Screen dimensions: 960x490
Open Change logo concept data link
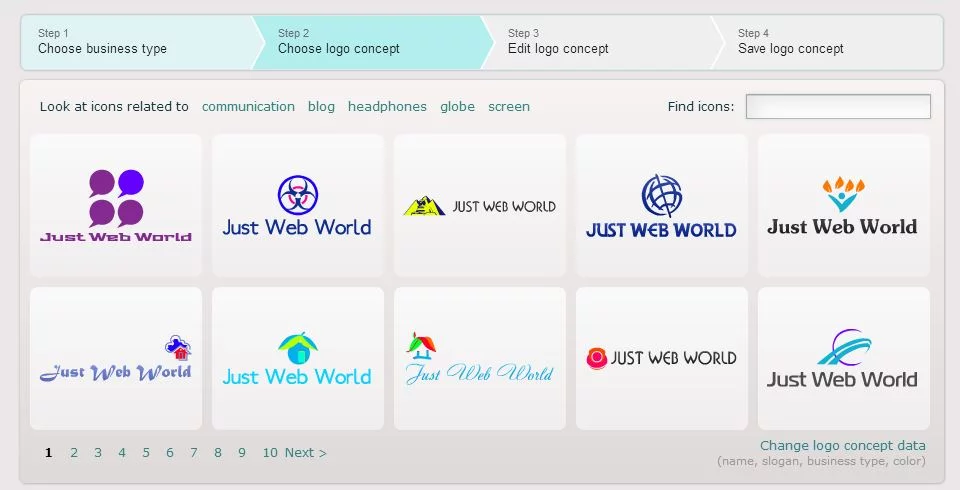coord(842,445)
